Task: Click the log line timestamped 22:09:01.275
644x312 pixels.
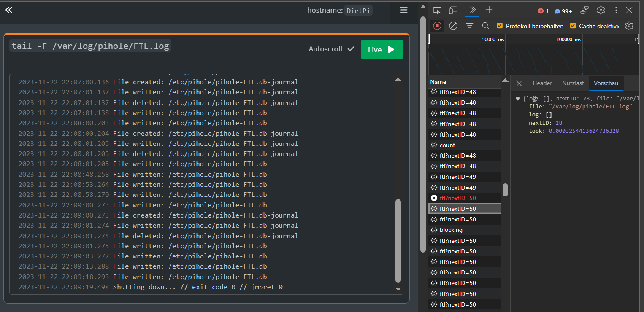Action: pos(143,246)
